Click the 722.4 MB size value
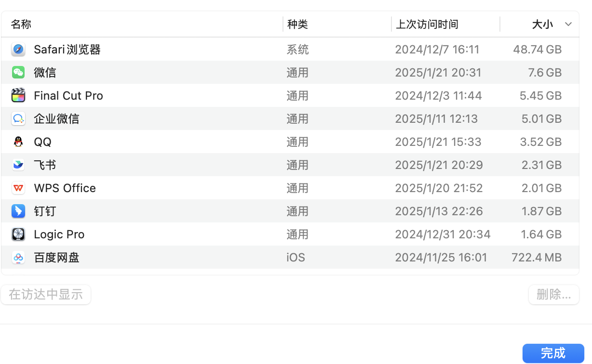 (537, 258)
